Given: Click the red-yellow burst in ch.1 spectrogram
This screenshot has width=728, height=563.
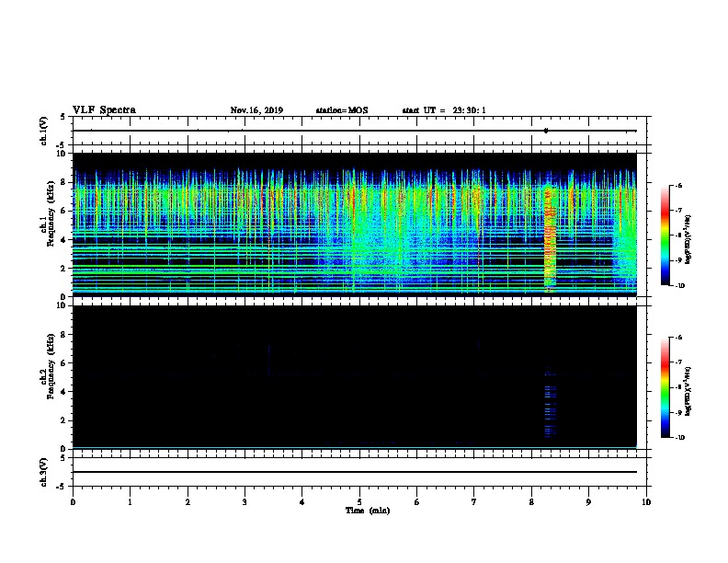Looking at the screenshot, I should tap(550, 239).
